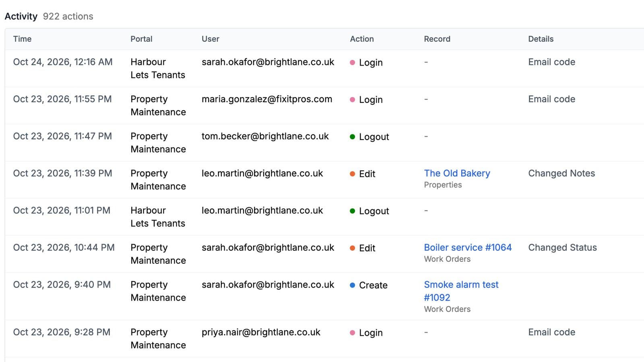Select priya.nair@brightlane.co.uk user cell

(261, 332)
